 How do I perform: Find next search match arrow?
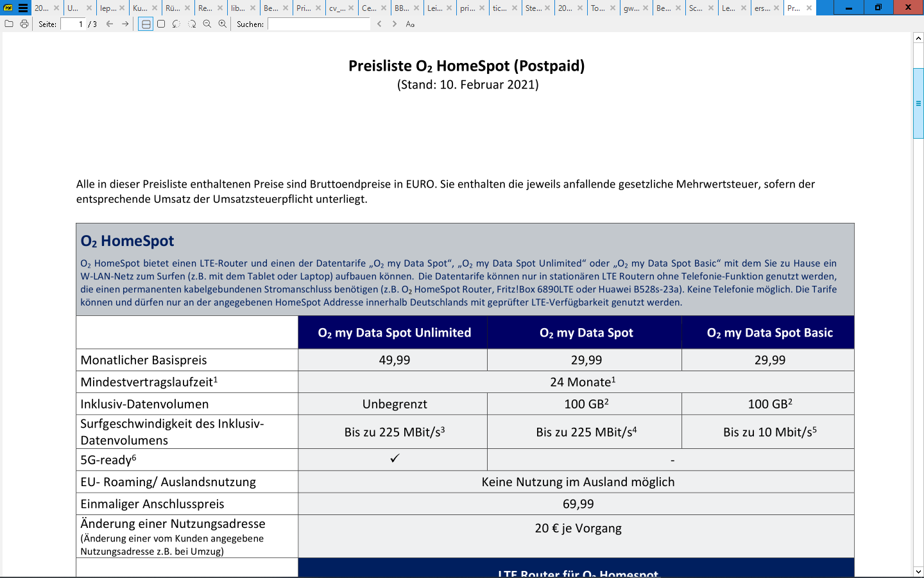point(395,24)
